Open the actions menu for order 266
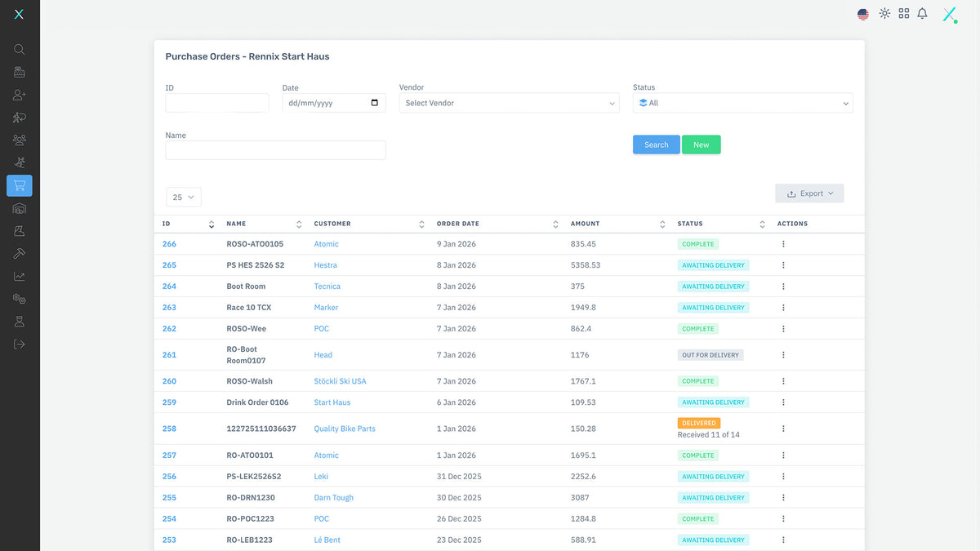 click(x=783, y=244)
